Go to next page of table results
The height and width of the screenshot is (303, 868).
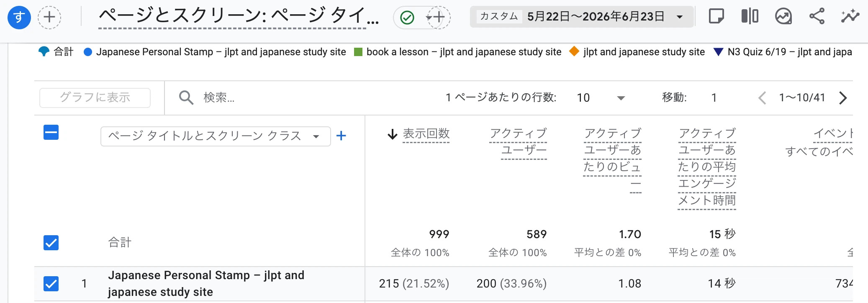[x=843, y=98]
